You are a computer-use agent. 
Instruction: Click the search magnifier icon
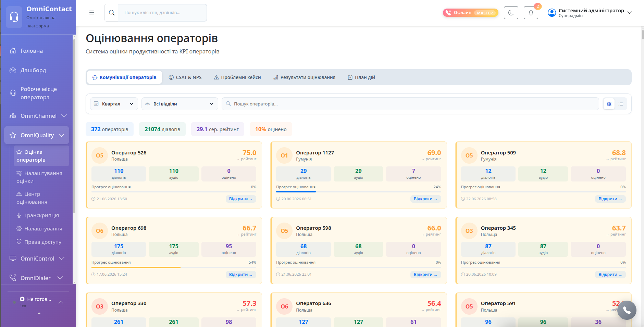point(112,13)
